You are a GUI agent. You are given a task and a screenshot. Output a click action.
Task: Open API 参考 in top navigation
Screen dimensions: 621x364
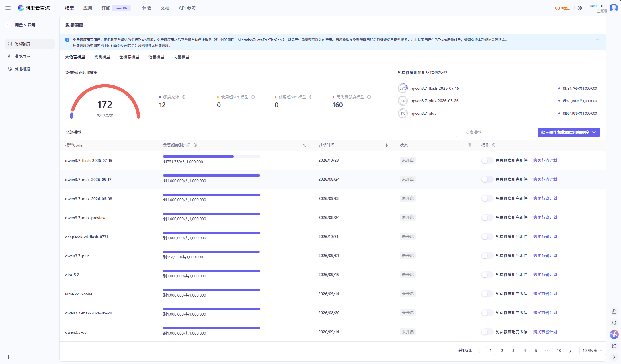[x=187, y=8]
